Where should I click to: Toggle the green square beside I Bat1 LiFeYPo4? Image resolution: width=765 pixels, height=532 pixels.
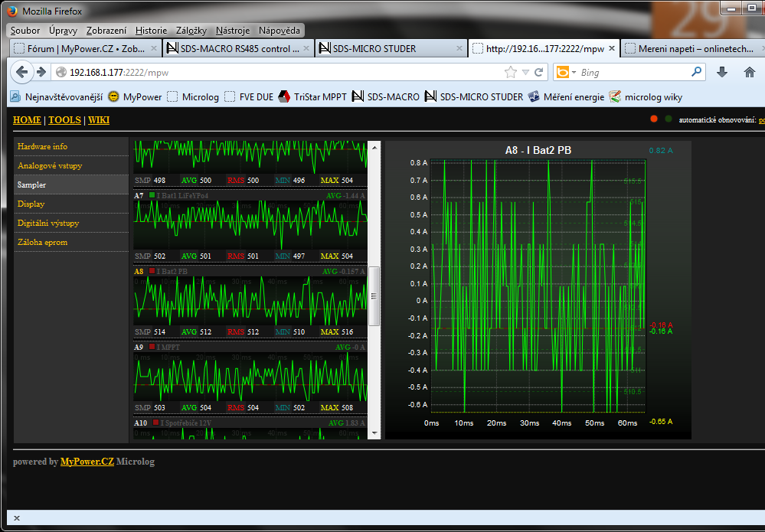(152, 196)
